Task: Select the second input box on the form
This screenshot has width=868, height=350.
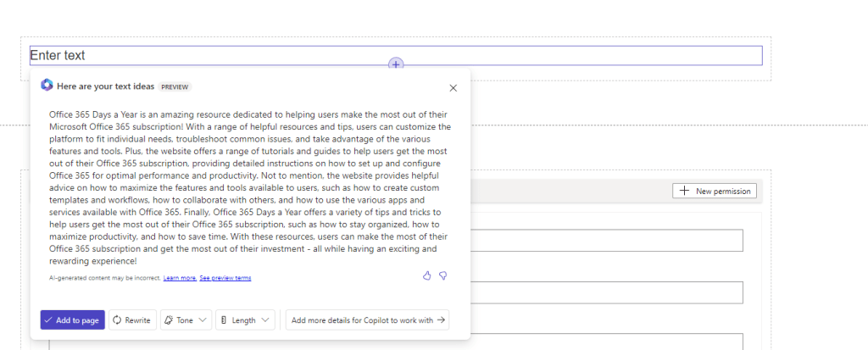Action: (606, 292)
